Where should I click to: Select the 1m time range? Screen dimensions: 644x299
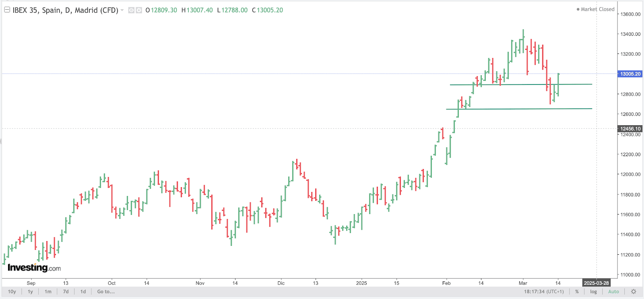tap(48, 292)
